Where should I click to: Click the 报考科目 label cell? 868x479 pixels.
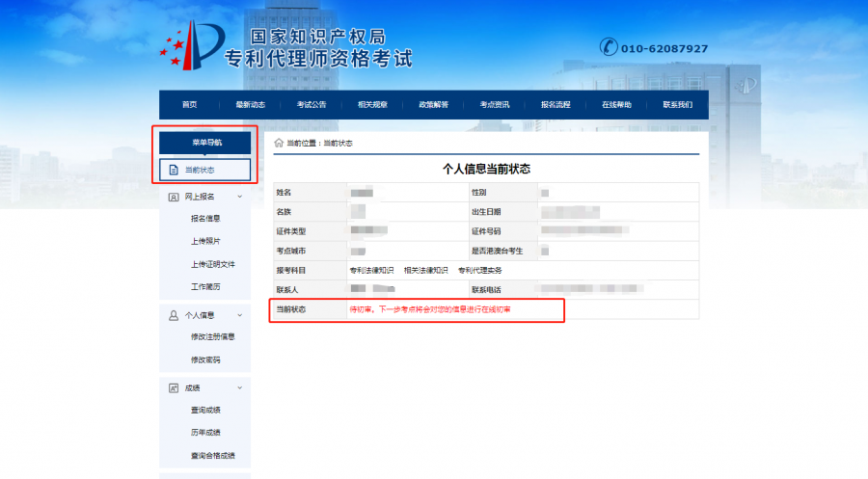310,271
